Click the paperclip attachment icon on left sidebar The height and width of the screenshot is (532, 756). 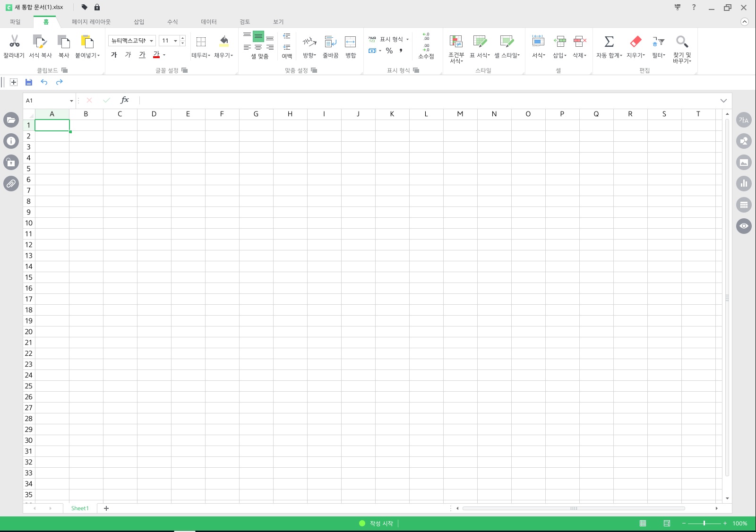(11, 183)
